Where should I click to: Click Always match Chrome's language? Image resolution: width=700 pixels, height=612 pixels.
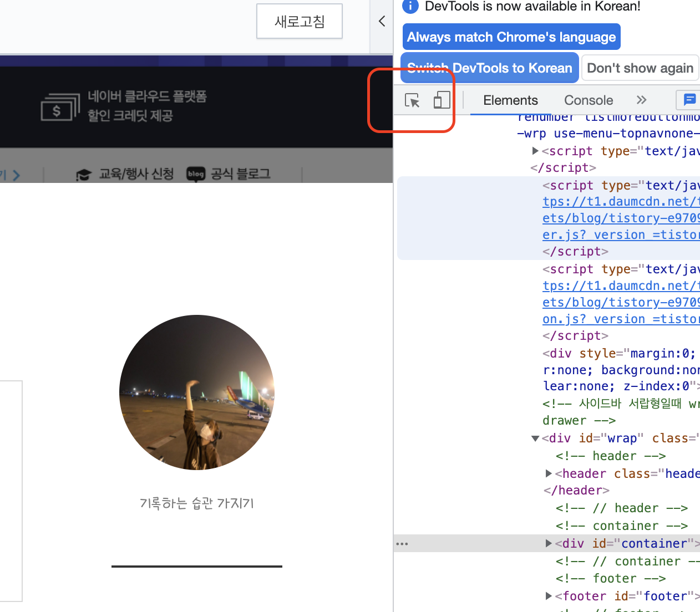pyautogui.click(x=511, y=37)
